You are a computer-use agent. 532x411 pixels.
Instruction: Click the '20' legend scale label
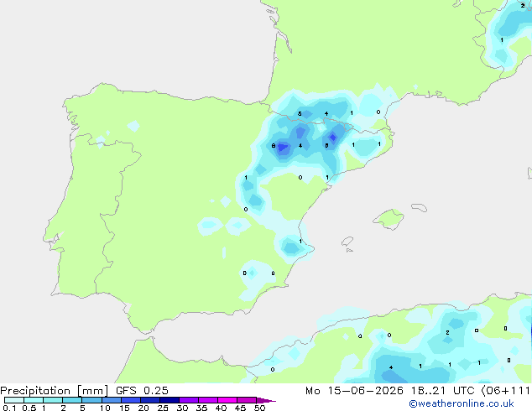(x=143, y=408)
